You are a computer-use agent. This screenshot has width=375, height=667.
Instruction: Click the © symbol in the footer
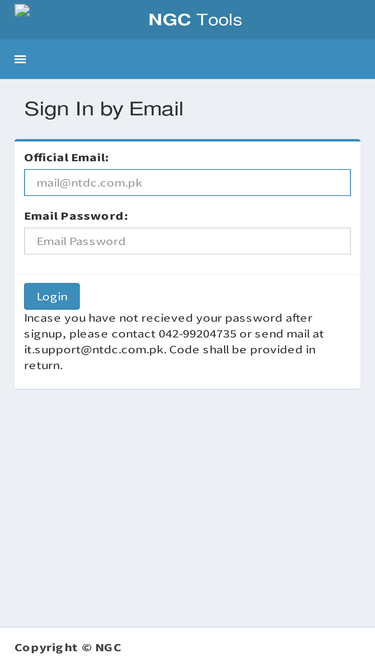[x=86, y=647]
